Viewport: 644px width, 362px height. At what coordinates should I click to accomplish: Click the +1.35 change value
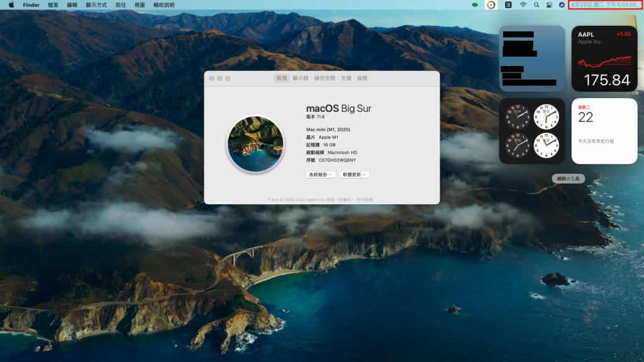click(x=623, y=34)
